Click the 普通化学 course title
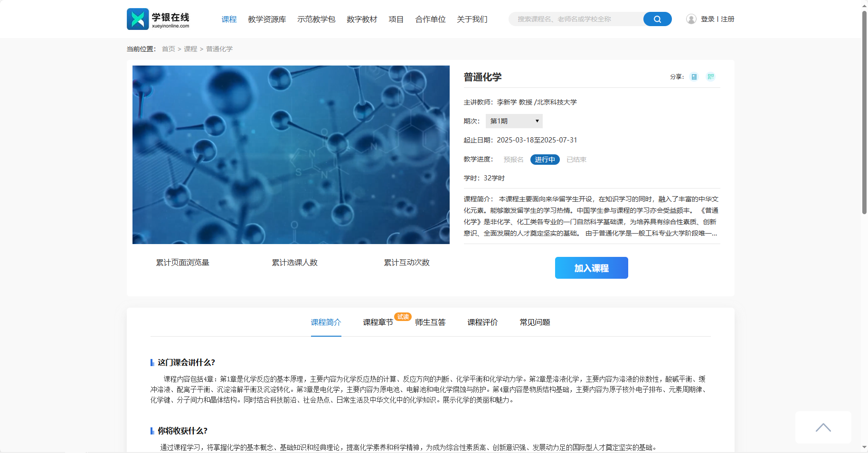Screen dimensions: 868x453 click(482, 77)
